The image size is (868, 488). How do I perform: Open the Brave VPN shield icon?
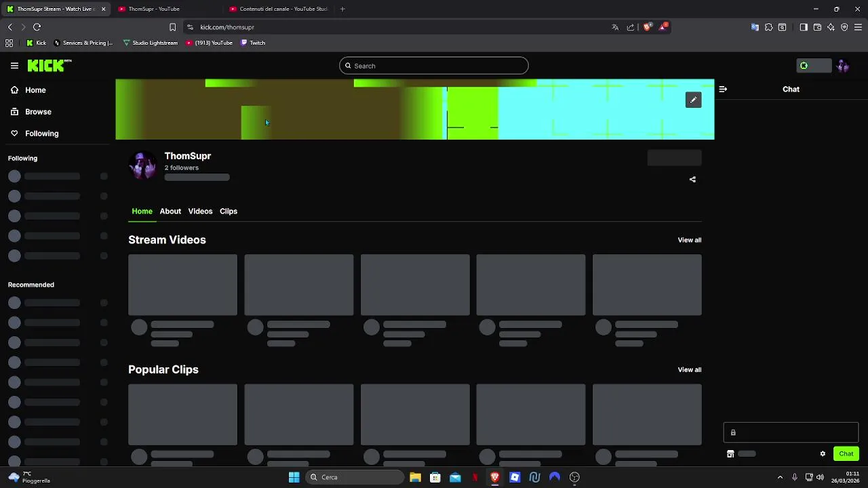click(x=844, y=27)
